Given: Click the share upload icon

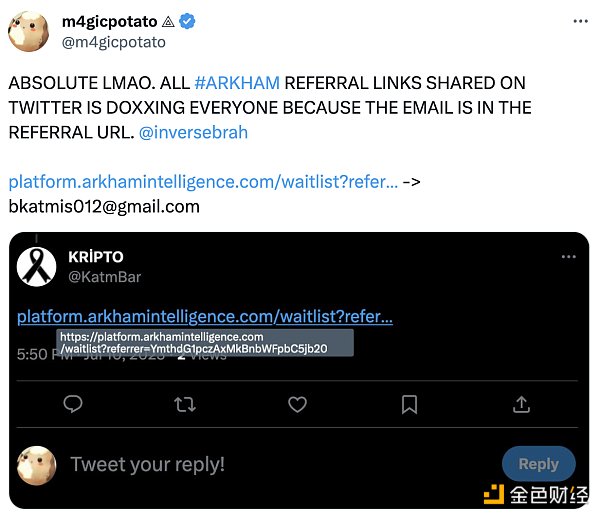Looking at the screenshot, I should pyautogui.click(x=521, y=404).
